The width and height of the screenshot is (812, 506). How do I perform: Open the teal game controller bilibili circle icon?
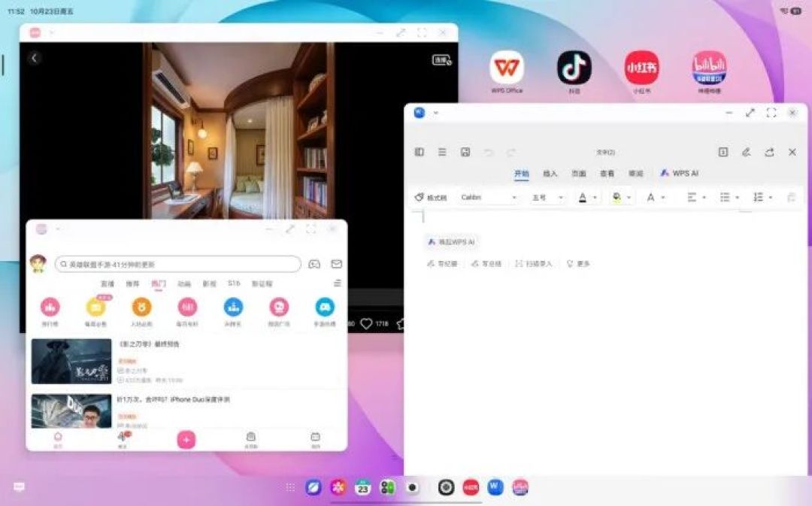pos(325,307)
